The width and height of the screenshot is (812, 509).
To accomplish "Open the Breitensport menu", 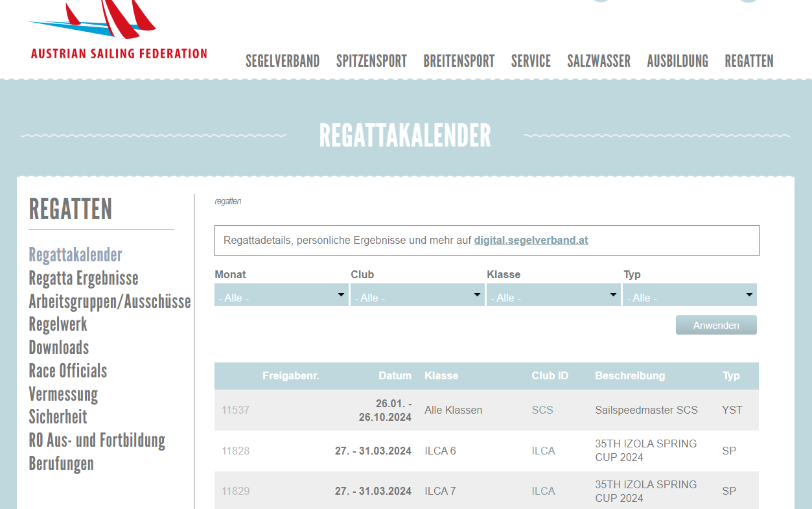I will pyautogui.click(x=459, y=61).
